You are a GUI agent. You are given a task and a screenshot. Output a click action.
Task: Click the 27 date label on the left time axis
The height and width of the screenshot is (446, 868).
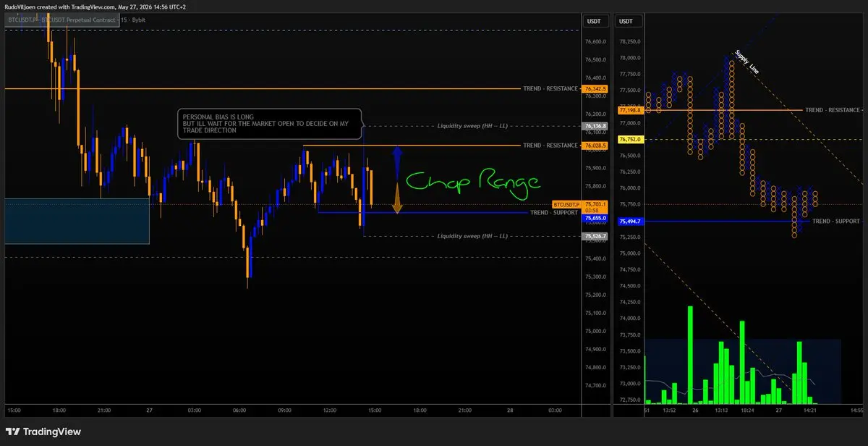click(x=150, y=411)
